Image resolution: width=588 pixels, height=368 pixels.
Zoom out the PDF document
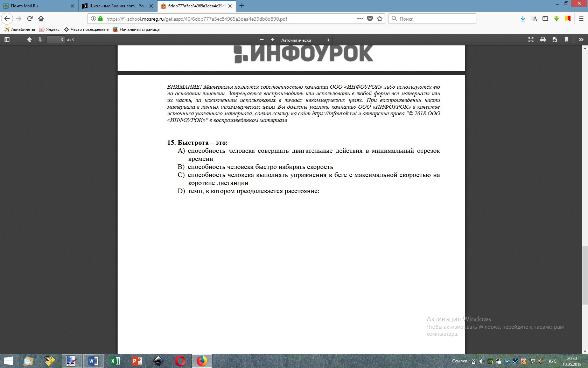click(x=262, y=40)
